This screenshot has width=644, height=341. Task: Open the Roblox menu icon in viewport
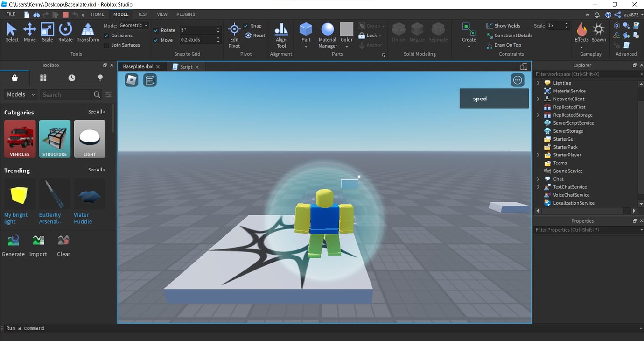tap(132, 80)
